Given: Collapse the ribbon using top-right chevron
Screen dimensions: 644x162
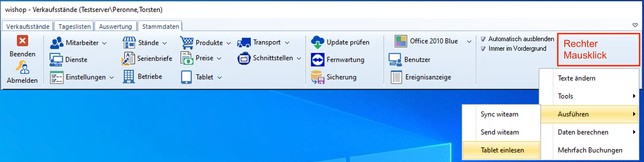Looking at the screenshot, I should tap(635, 25).
